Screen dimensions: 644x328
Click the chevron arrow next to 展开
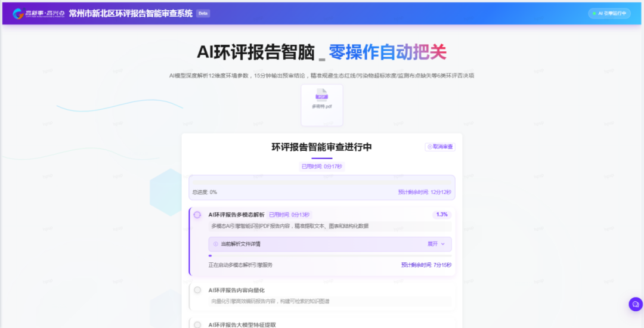tap(443, 244)
